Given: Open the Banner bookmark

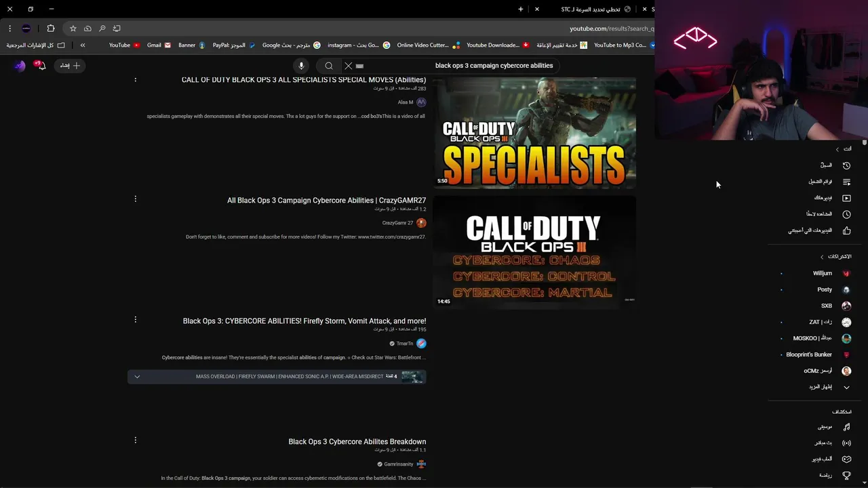Looking at the screenshot, I should (191, 45).
